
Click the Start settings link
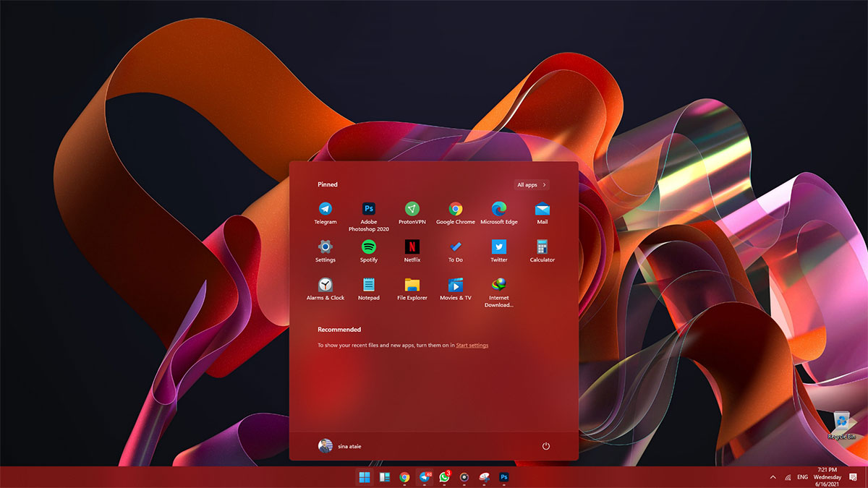[x=472, y=346]
